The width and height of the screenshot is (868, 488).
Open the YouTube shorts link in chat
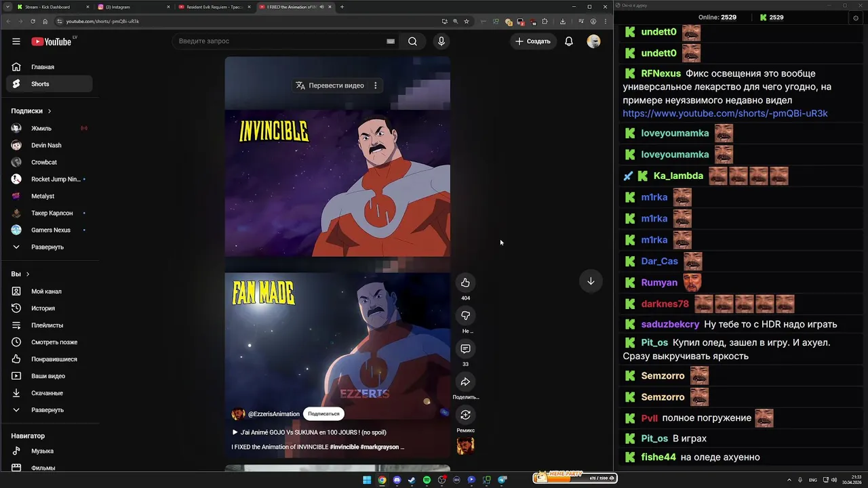click(x=725, y=113)
